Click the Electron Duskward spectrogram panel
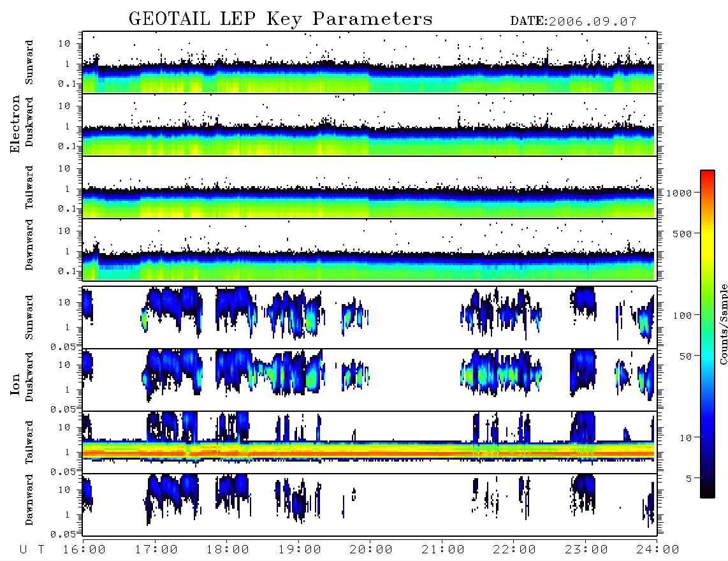The image size is (728, 561). click(x=370, y=124)
